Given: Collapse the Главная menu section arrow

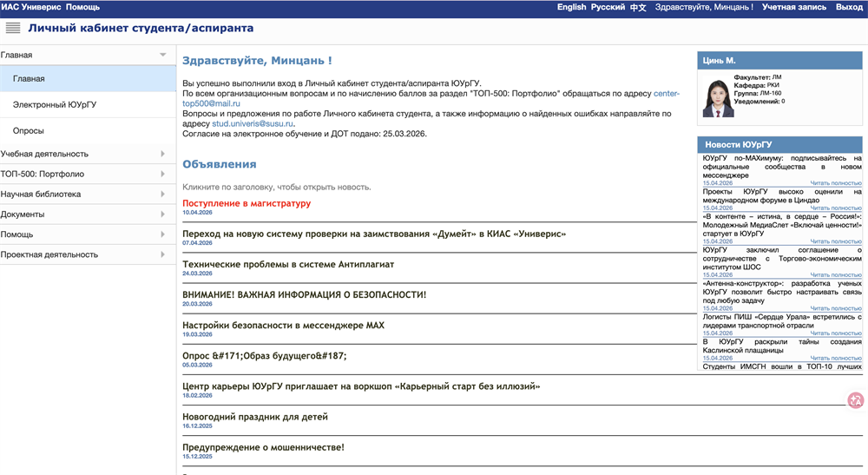Looking at the screenshot, I should (x=163, y=55).
